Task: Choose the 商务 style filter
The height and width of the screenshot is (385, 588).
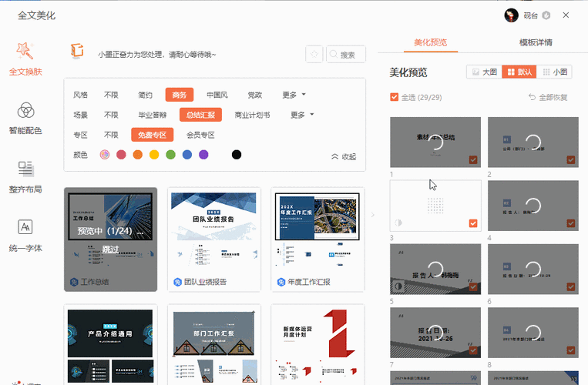Action: tap(180, 95)
